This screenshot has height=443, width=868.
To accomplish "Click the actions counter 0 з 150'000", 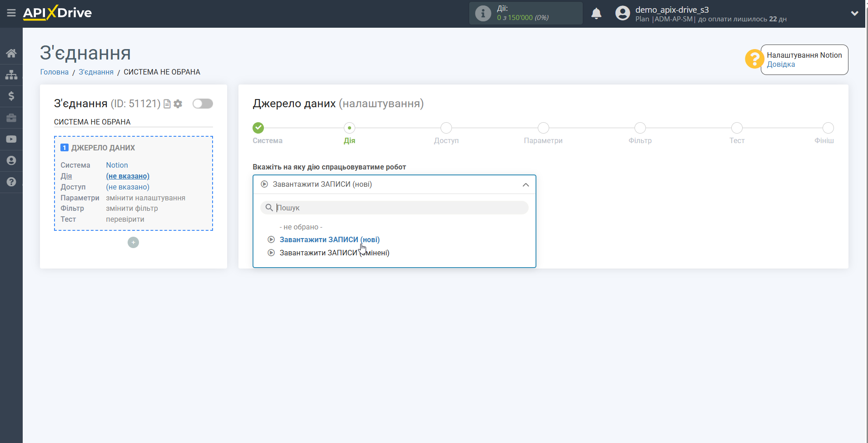I will pyautogui.click(x=523, y=18).
